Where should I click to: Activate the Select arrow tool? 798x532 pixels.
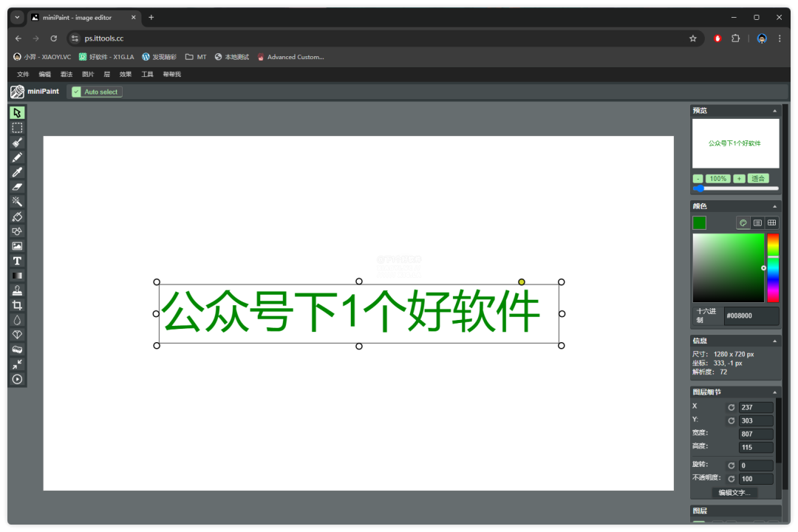(x=17, y=112)
